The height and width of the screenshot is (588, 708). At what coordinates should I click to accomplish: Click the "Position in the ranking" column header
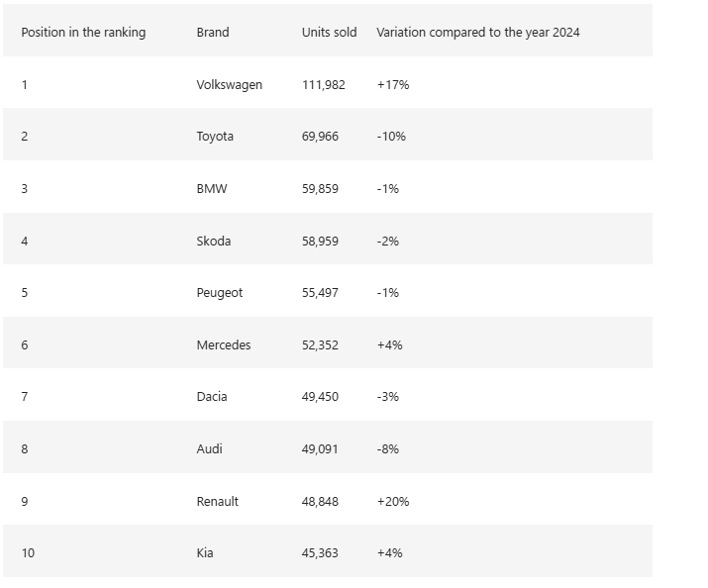83,33
